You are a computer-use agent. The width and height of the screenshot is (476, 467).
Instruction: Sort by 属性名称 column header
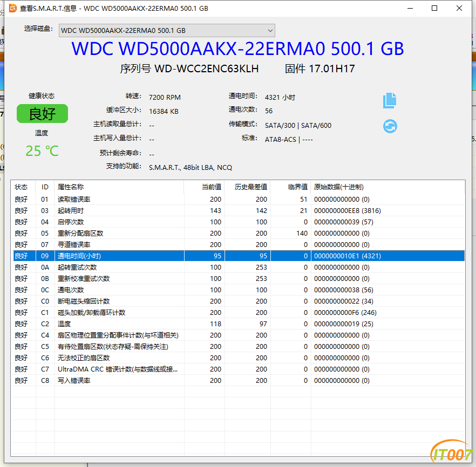(119, 187)
